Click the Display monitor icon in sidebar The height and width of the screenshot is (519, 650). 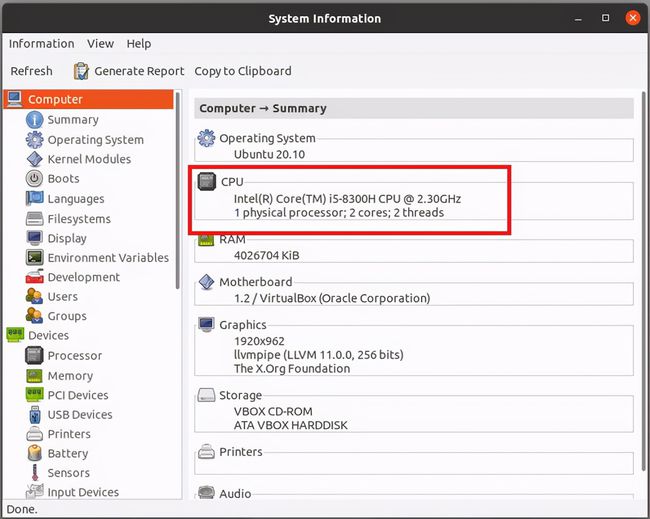[x=34, y=238]
